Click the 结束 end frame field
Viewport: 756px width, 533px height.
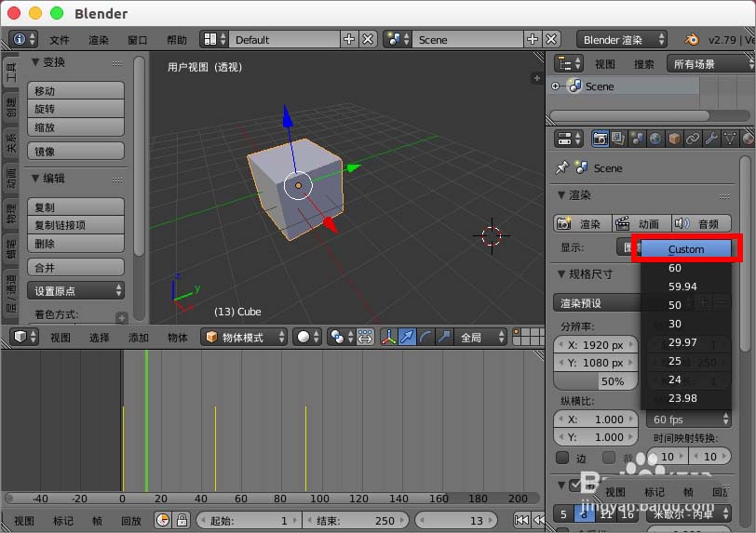[x=356, y=521]
